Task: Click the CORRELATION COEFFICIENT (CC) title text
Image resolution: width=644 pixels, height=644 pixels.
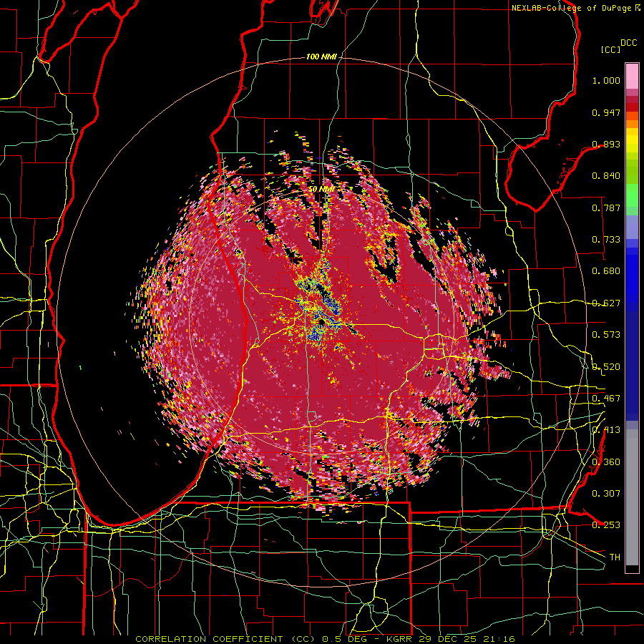Action: click(225, 639)
